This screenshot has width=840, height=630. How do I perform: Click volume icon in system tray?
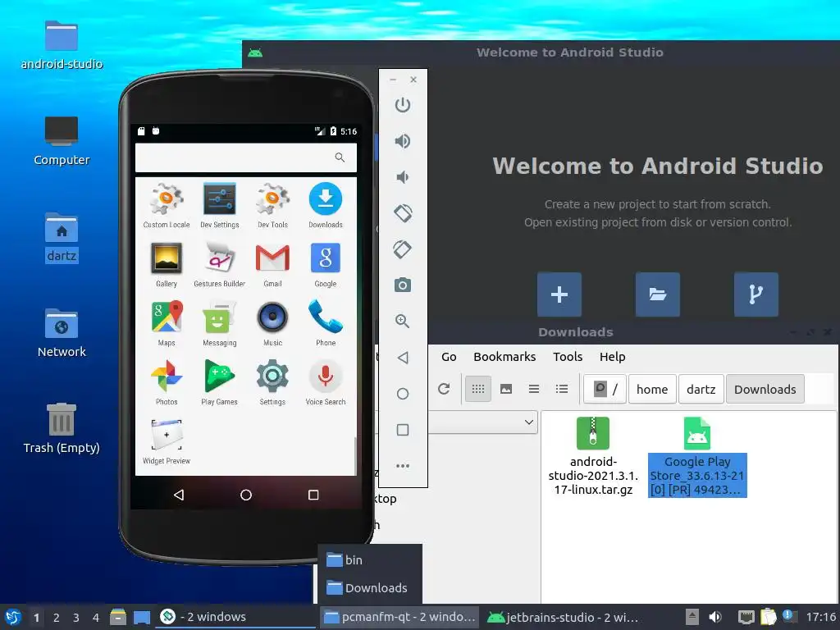[715, 617]
